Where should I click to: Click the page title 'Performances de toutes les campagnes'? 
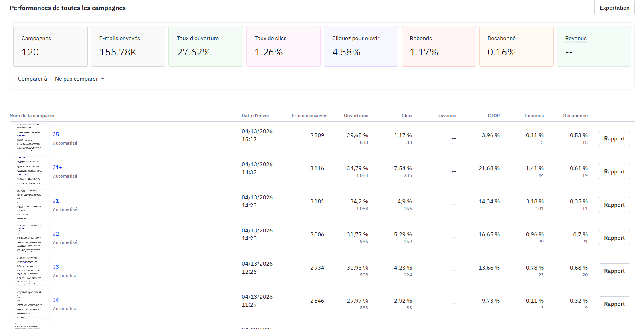(67, 8)
